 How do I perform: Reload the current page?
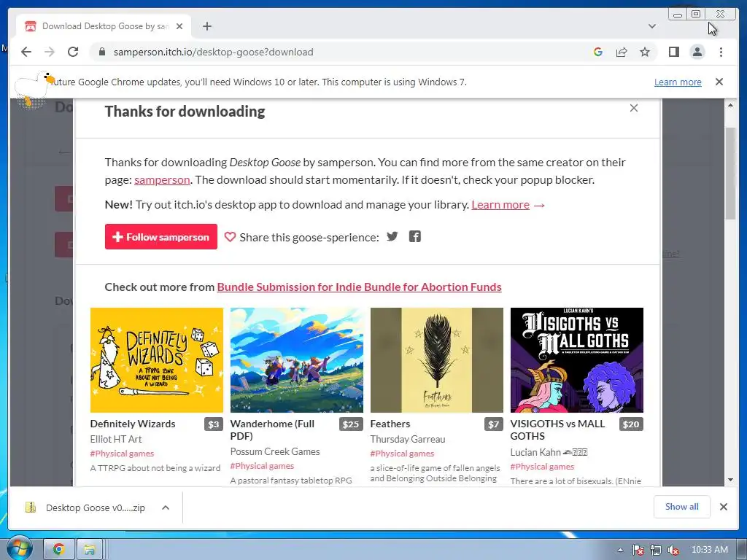coord(73,52)
